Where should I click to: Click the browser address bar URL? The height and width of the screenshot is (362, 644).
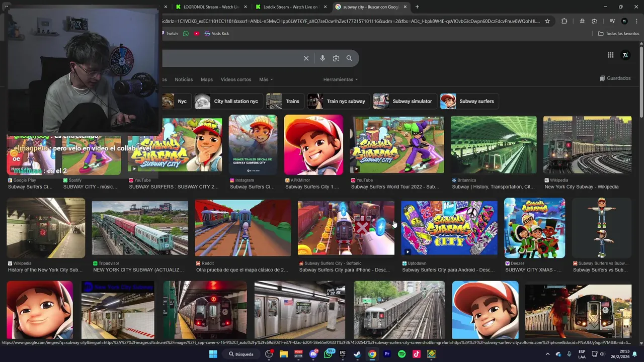[351, 21]
